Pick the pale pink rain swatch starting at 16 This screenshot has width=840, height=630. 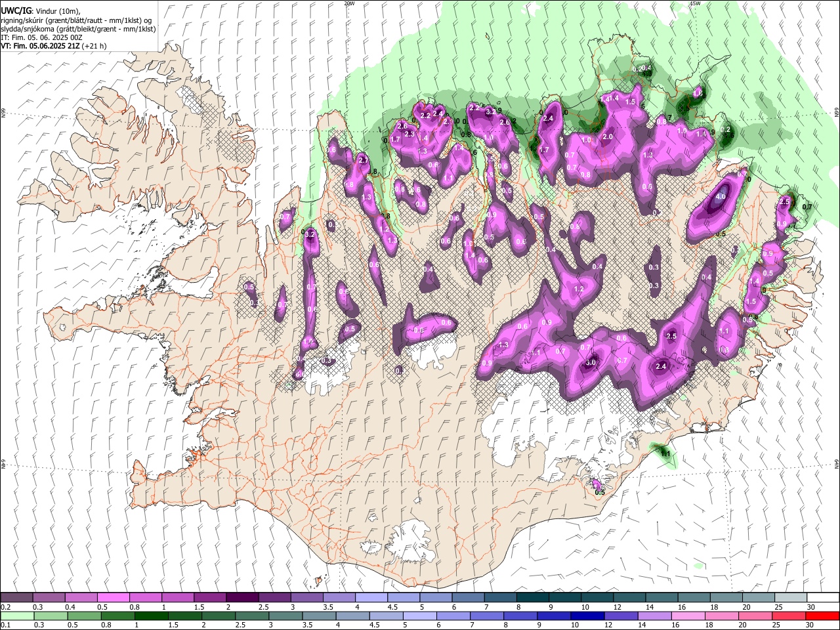pyautogui.click(x=688, y=616)
